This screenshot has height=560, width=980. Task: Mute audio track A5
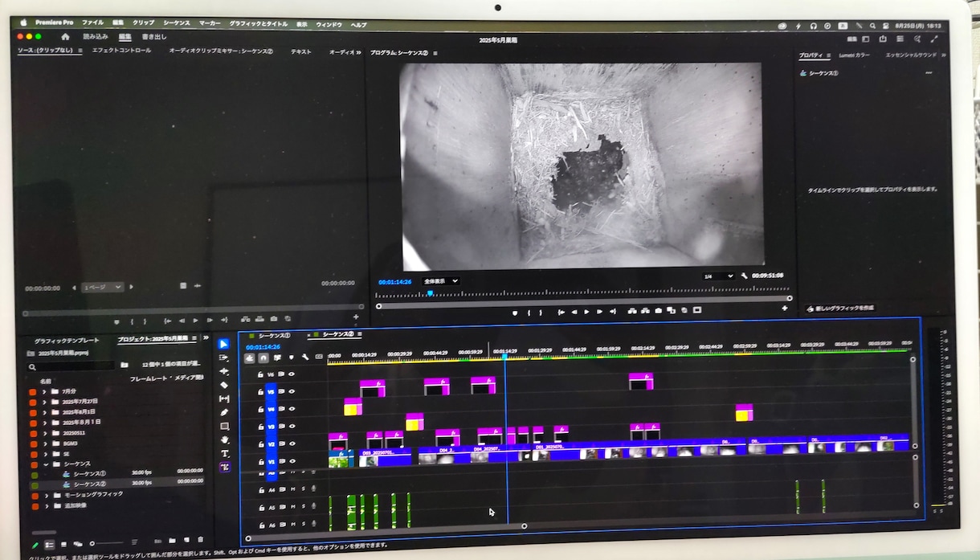pos(293,507)
